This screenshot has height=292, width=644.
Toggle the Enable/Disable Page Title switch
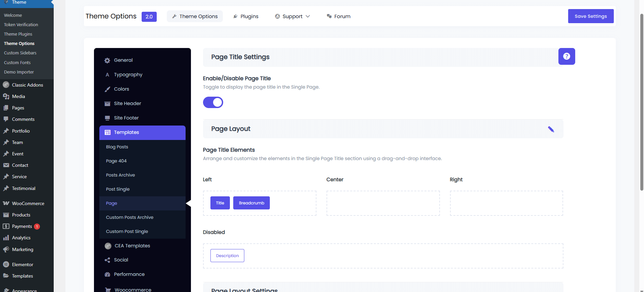(213, 102)
